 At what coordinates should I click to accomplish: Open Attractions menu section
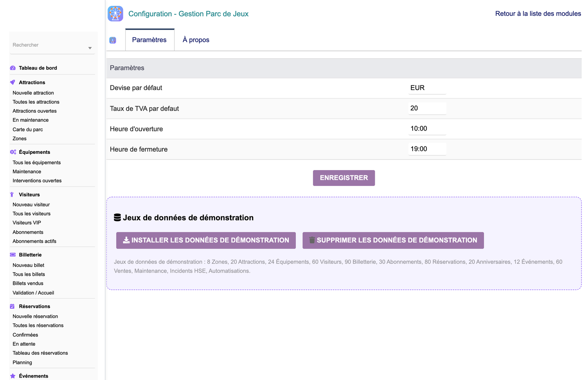[32, 82]
